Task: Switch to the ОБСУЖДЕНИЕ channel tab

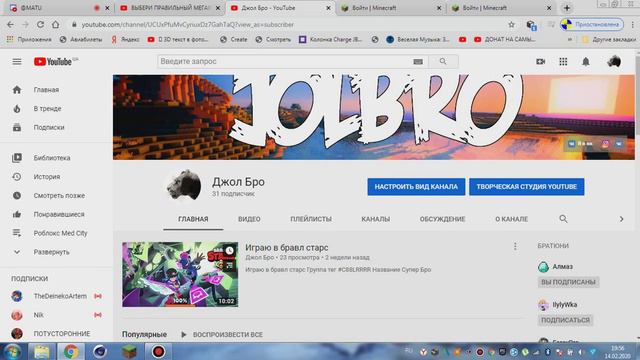Action: (442, 219)
